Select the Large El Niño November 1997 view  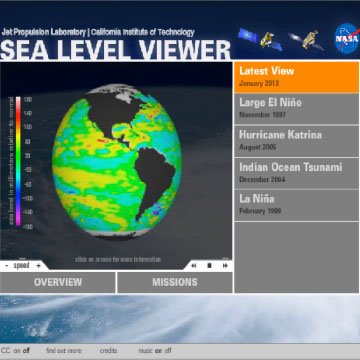coord(297,109)
